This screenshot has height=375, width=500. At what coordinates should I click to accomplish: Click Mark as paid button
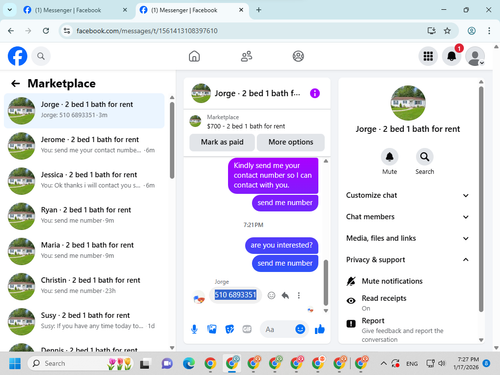pyautogui.click(x=222, y=142)
